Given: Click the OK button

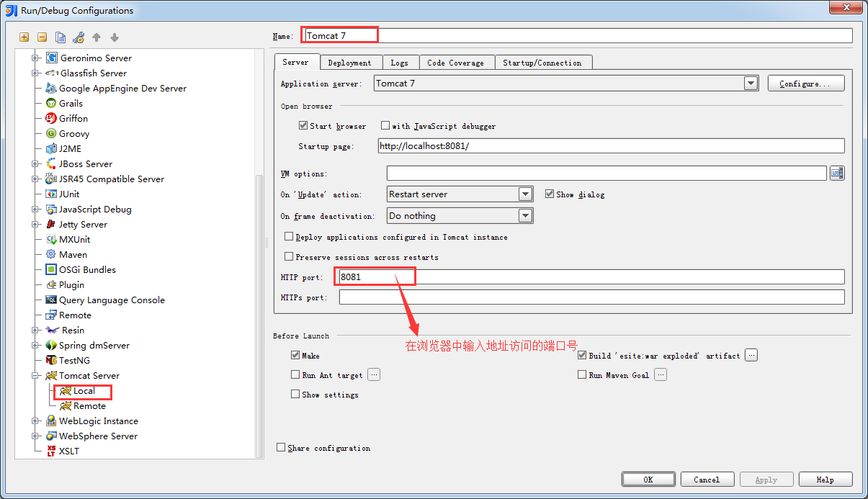Looking at the screenshot, I should [x=648, y=480].
